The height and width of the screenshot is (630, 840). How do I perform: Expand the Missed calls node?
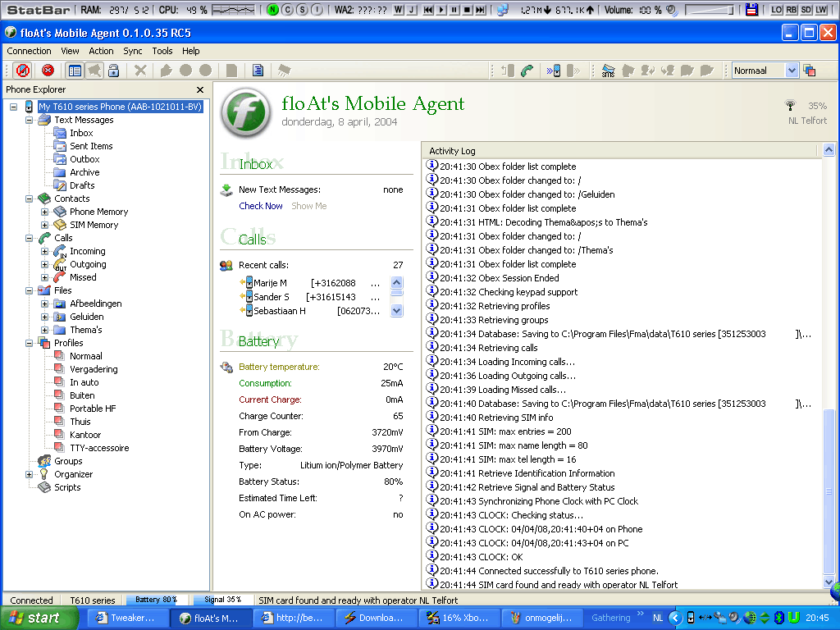click(x=45, y=277)
